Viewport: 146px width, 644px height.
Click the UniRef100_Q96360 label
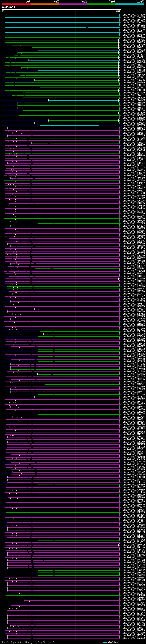tap(134, 485)
